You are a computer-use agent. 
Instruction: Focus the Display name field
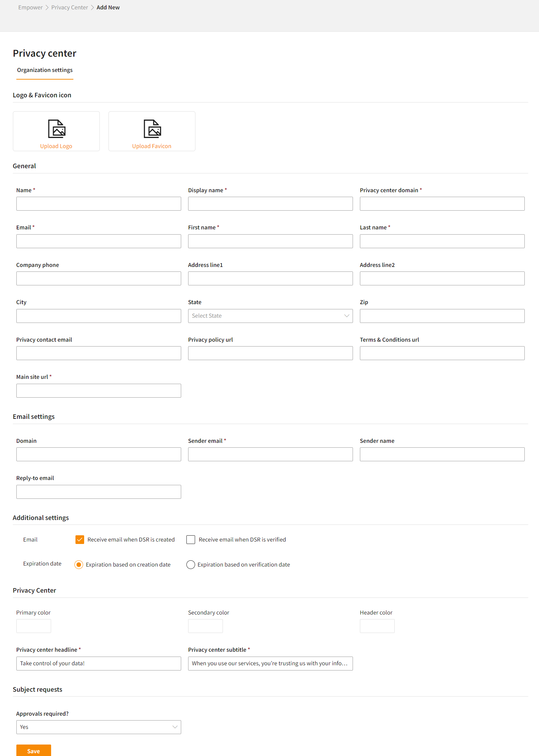(x=270, y=204)
